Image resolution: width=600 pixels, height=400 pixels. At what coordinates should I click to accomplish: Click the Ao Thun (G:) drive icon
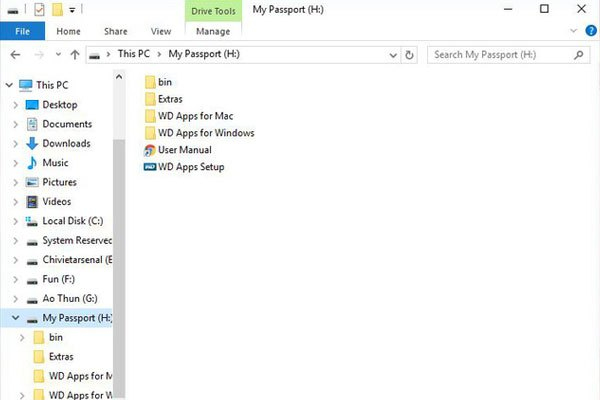pyautogui.click(x=32, y=300)
